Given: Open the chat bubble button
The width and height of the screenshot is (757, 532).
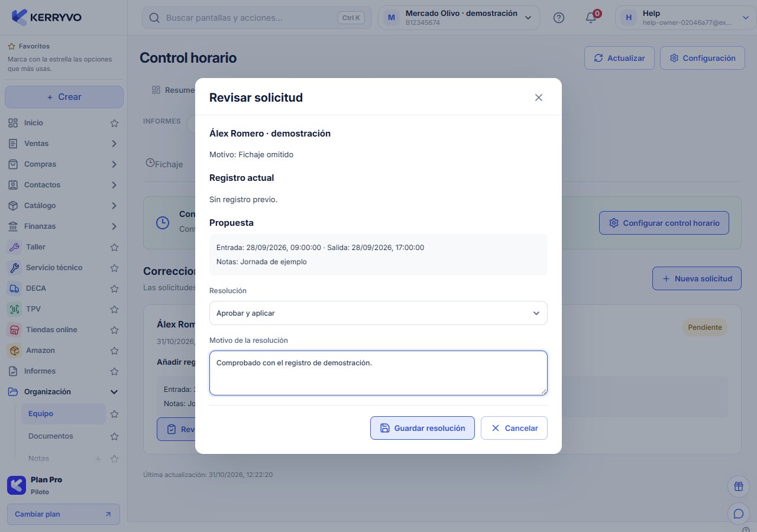Looking at the screenshot, I should [x=738, y=514].
